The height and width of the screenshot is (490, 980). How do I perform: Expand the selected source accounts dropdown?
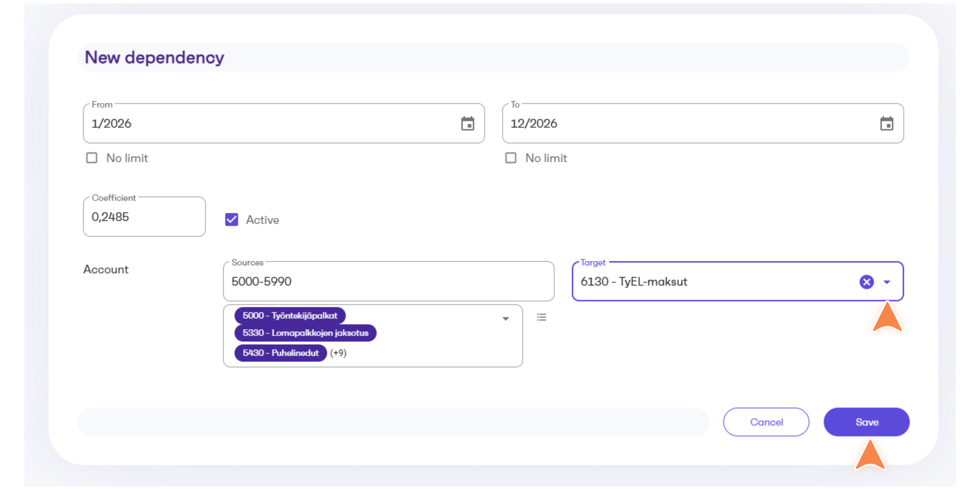click(506, 319)
